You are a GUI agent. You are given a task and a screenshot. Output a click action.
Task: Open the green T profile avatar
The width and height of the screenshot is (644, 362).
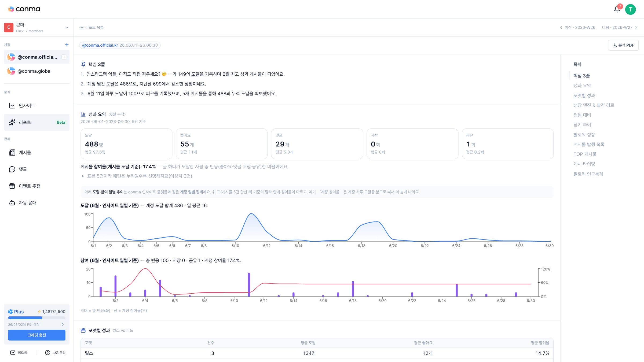click(630, 9)
